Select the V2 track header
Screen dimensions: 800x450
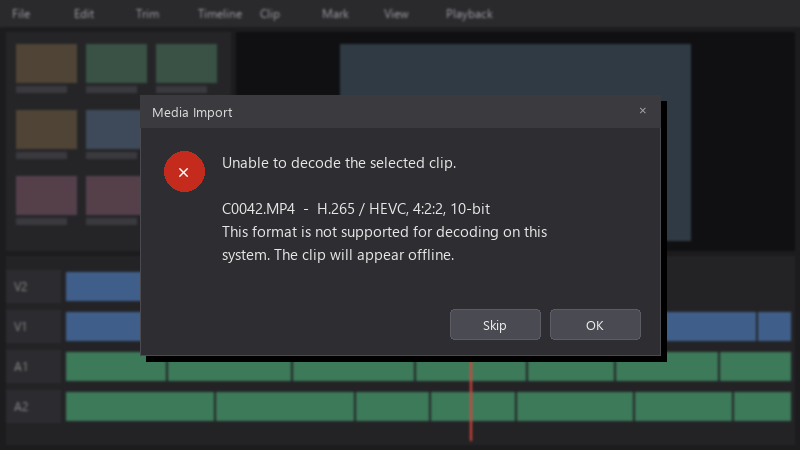click(x=34, y=287)
